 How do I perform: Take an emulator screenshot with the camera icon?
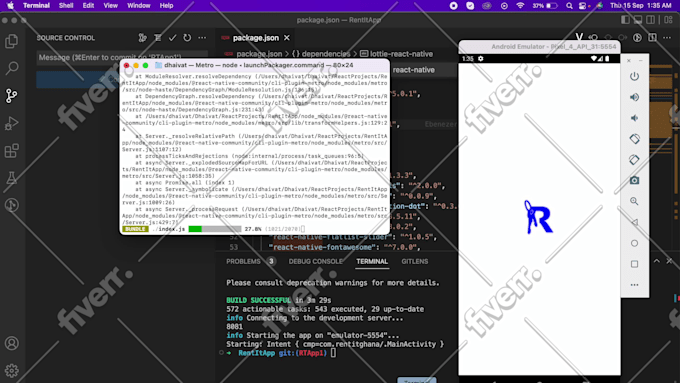point(634,180)
